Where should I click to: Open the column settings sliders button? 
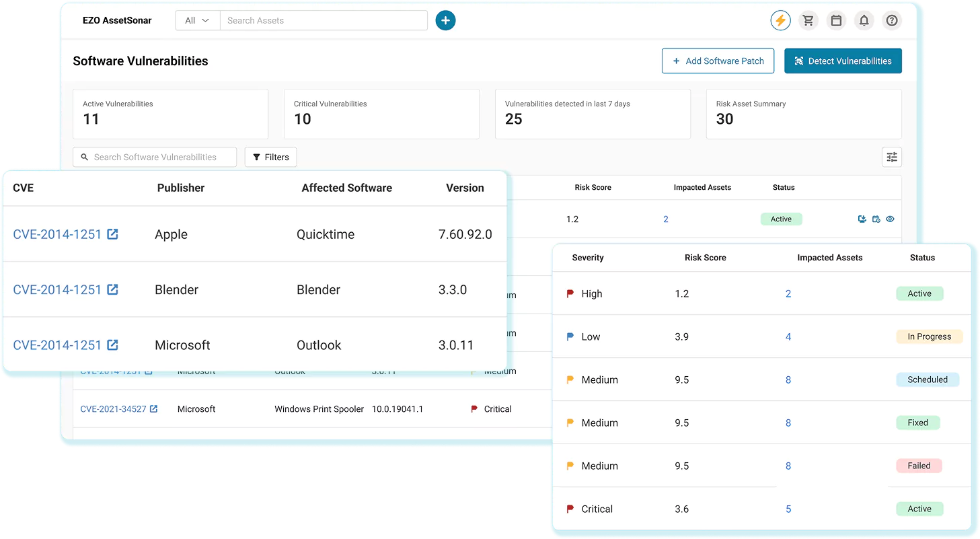point(891,157)
